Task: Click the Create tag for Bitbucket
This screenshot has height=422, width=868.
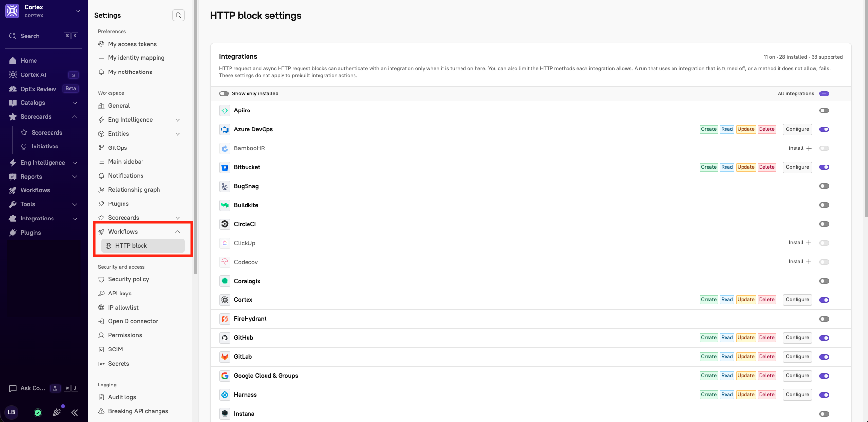Action: (x=709, y=167)
